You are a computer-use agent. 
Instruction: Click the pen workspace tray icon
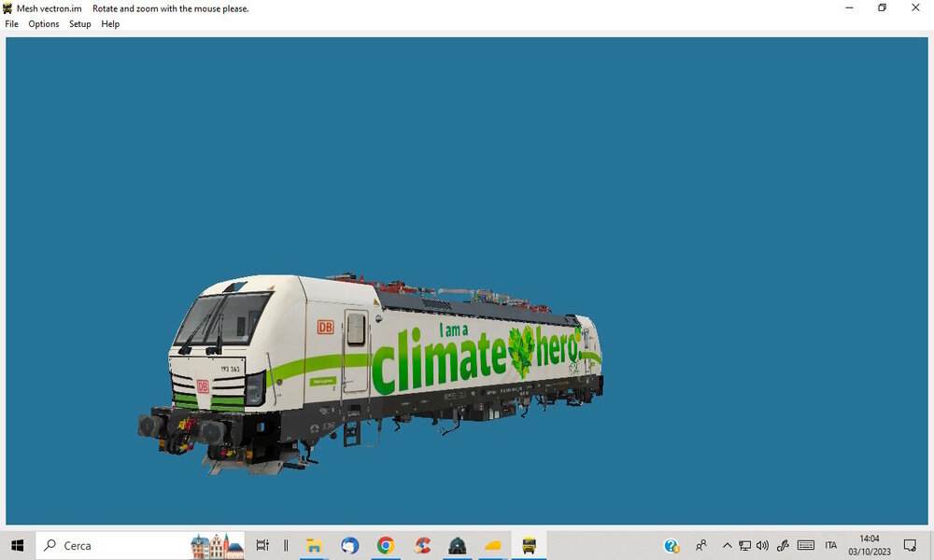[x=783, y=545]
